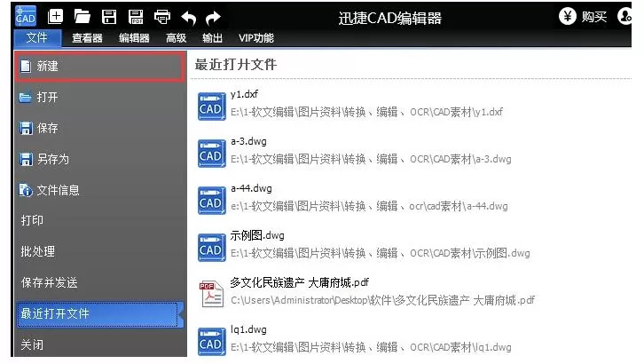Click the lq1.dwg file name

coord(248,330)
